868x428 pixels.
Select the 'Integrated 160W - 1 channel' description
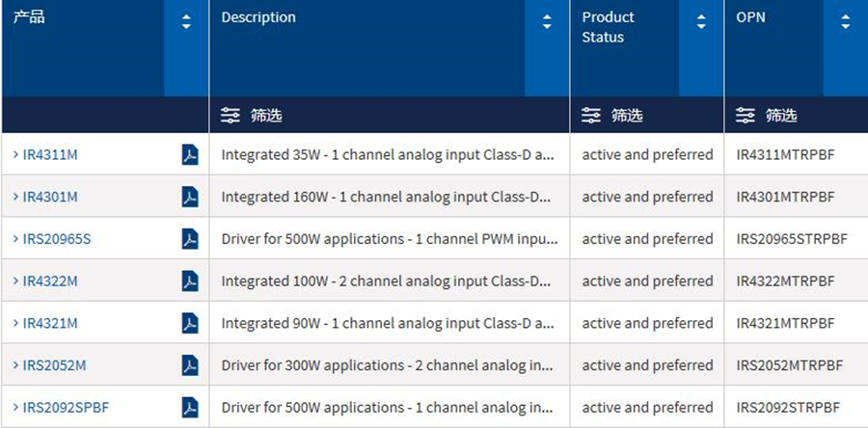[386, 197]
